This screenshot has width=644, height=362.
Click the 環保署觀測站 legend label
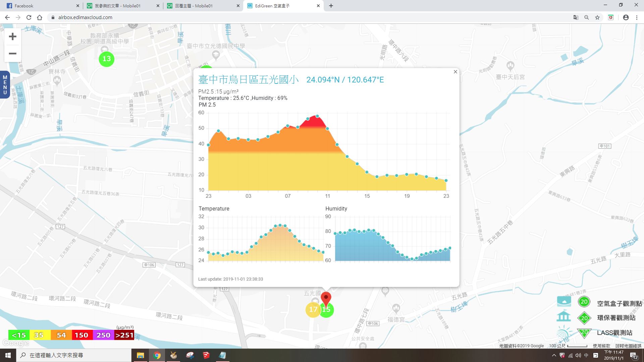click(x=616, y=318)
